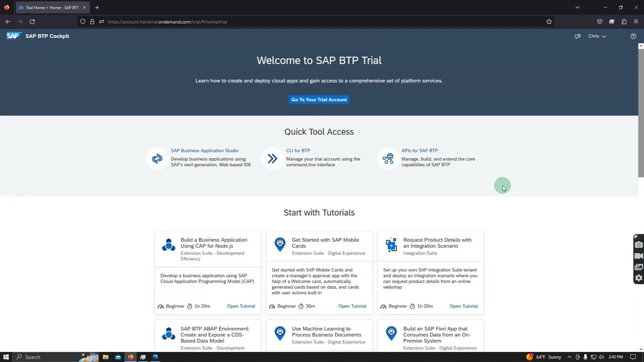Open the APIs for SAP BTP link

click(x=420, y=150)
